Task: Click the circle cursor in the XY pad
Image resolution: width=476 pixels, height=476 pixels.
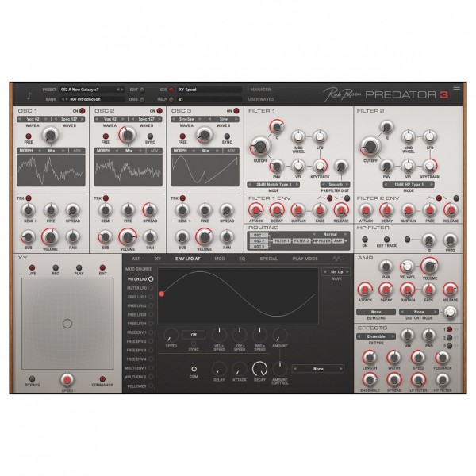Action: click(67, 324)
